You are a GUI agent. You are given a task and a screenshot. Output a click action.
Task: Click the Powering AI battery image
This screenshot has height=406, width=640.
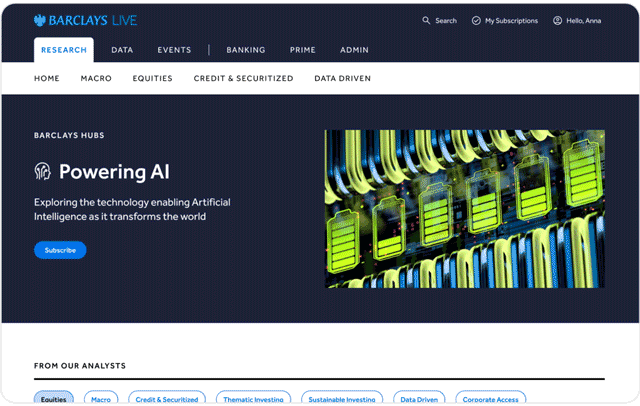464,209
